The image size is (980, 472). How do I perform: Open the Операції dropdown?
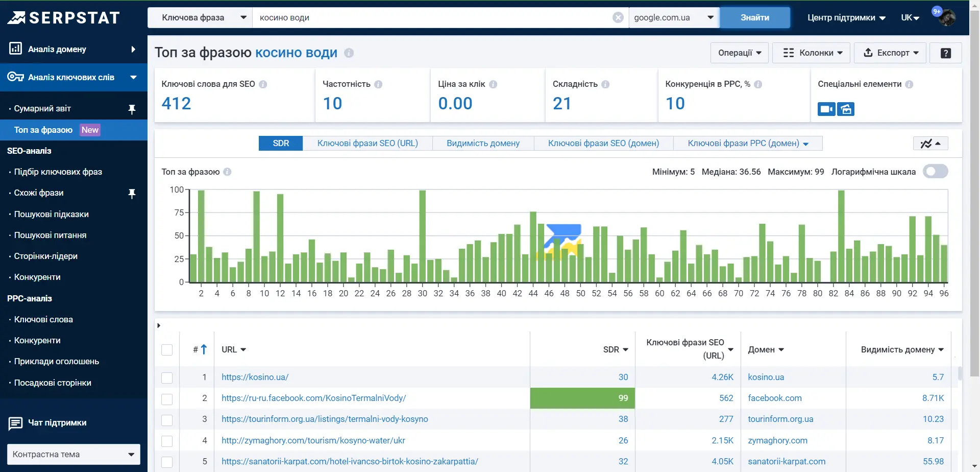[x=740, y=53]
